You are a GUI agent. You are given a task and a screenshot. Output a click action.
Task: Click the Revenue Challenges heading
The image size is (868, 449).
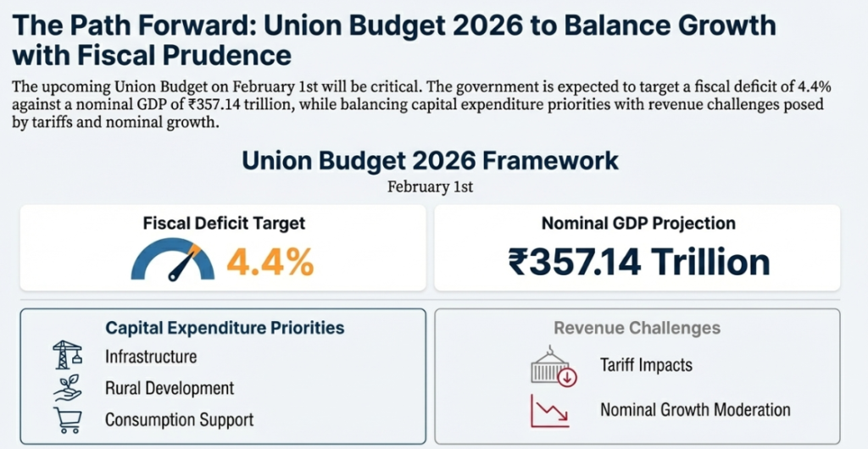click(637, 328)
